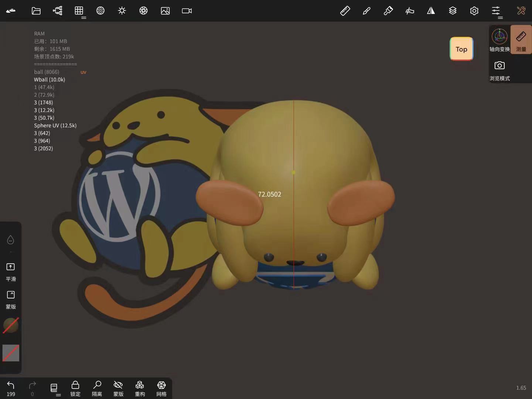
Task: Open the Post Process aperture menu
Action: (x=143, y=11)
